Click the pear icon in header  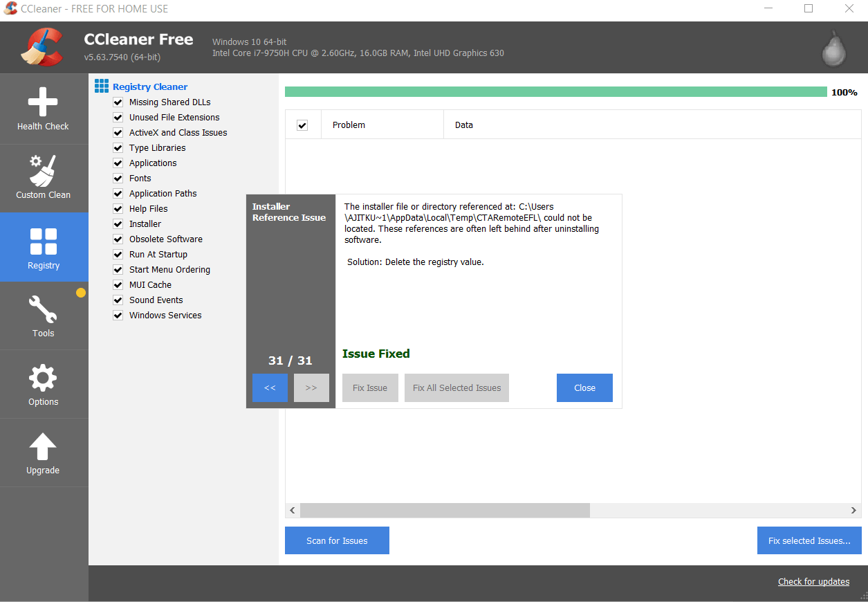834,48
